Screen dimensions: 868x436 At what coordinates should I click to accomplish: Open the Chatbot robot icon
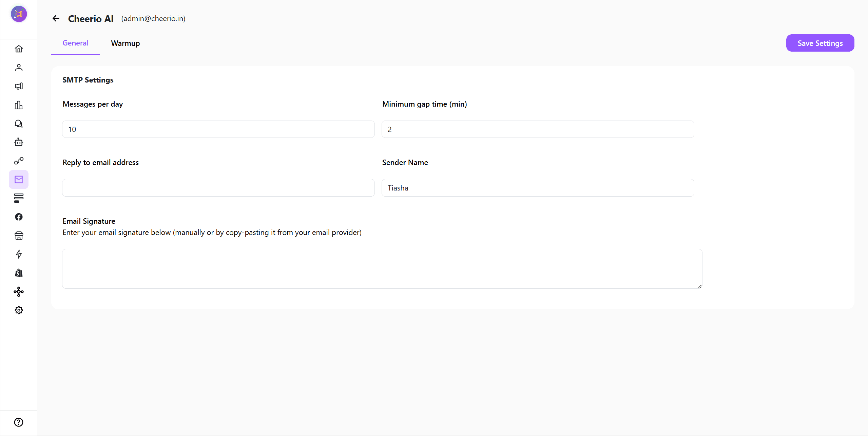click(19, 142)
